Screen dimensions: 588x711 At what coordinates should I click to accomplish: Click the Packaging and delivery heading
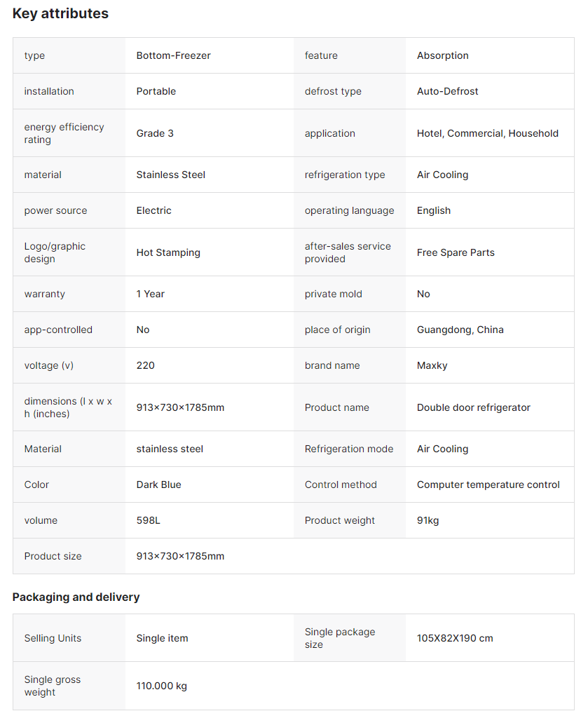point(76,597)
